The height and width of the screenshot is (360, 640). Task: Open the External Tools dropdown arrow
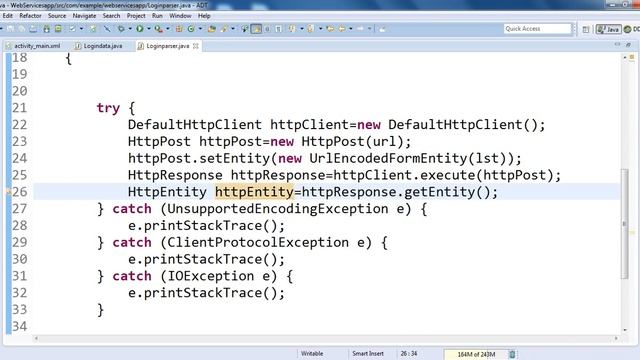click(x=168, y=29)
